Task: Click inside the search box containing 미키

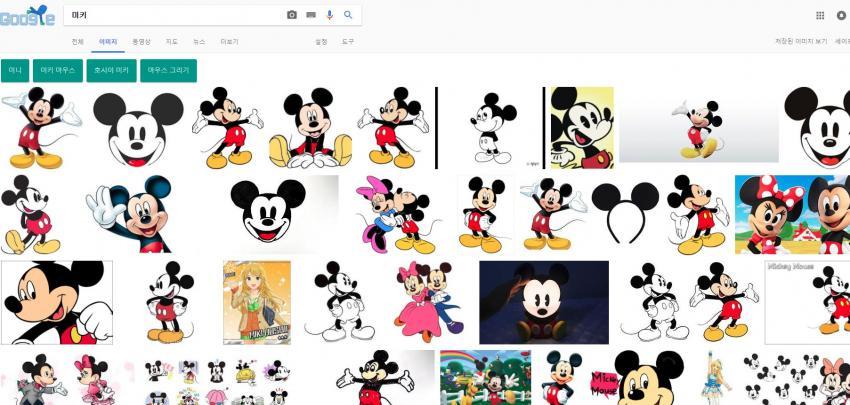Action: click(170, 15)
